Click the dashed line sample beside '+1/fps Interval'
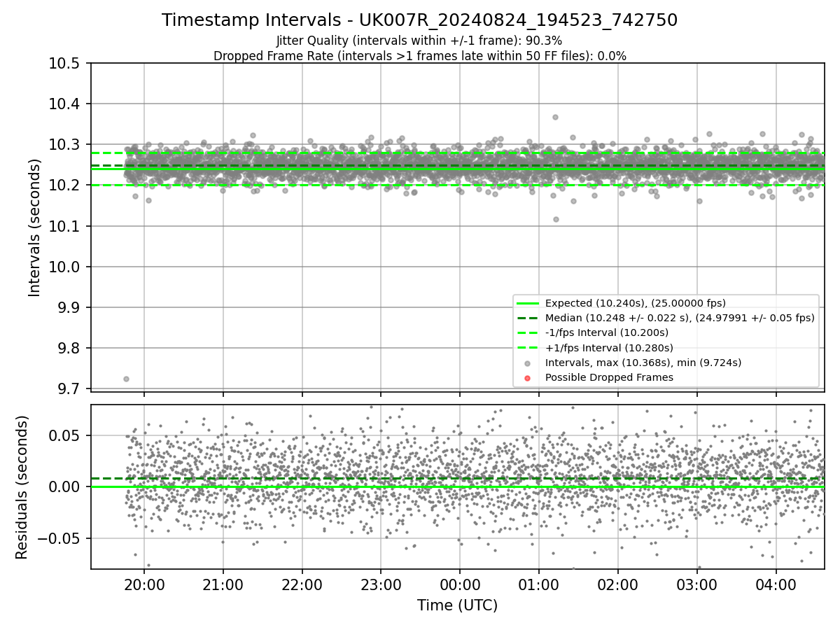 pyautogui.click(x=528, y=348)
